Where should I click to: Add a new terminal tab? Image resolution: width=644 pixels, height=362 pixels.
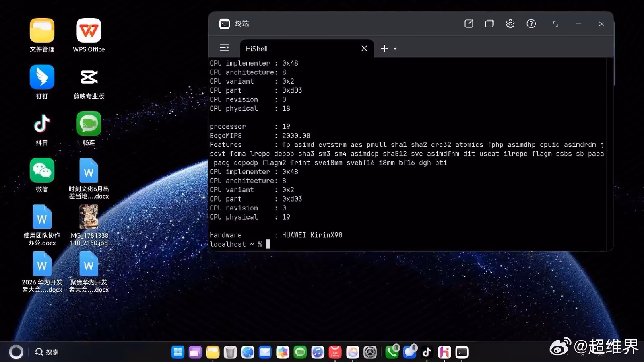pos(384,48)
